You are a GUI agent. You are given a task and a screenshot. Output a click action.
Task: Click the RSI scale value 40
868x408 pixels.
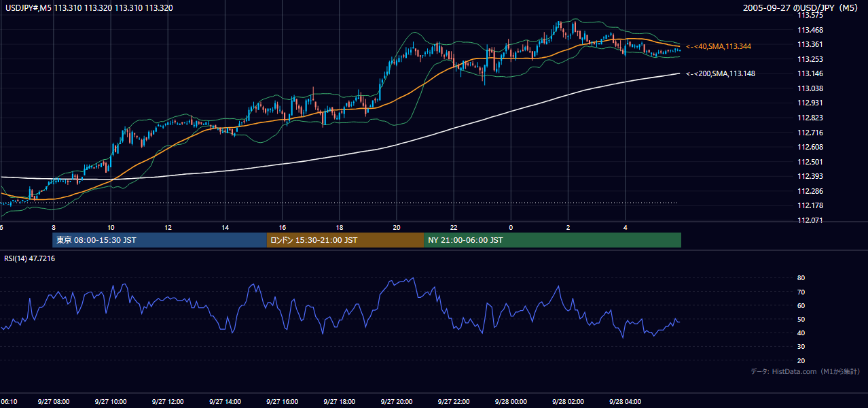point(801,333)
